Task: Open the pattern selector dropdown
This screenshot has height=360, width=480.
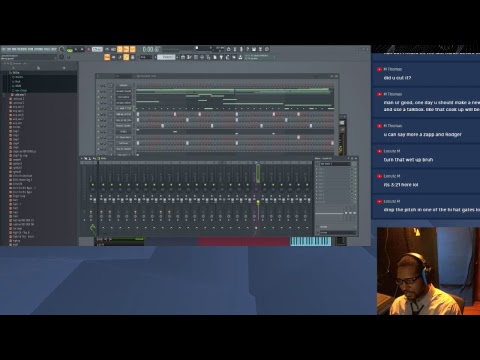Action: (166, 57)
